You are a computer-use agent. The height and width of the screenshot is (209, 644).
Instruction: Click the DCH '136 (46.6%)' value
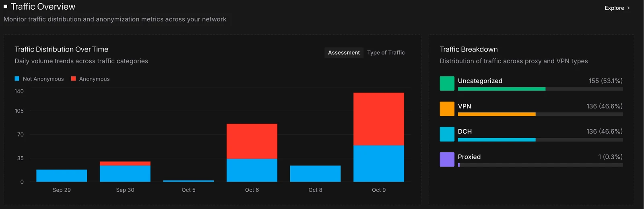point(605,131)
